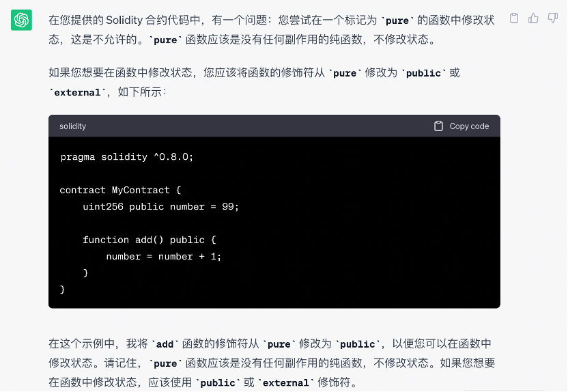Screen dimensions: 568x392
Task: Copy the response using the top clipboard icon
Action: point(514,18)
